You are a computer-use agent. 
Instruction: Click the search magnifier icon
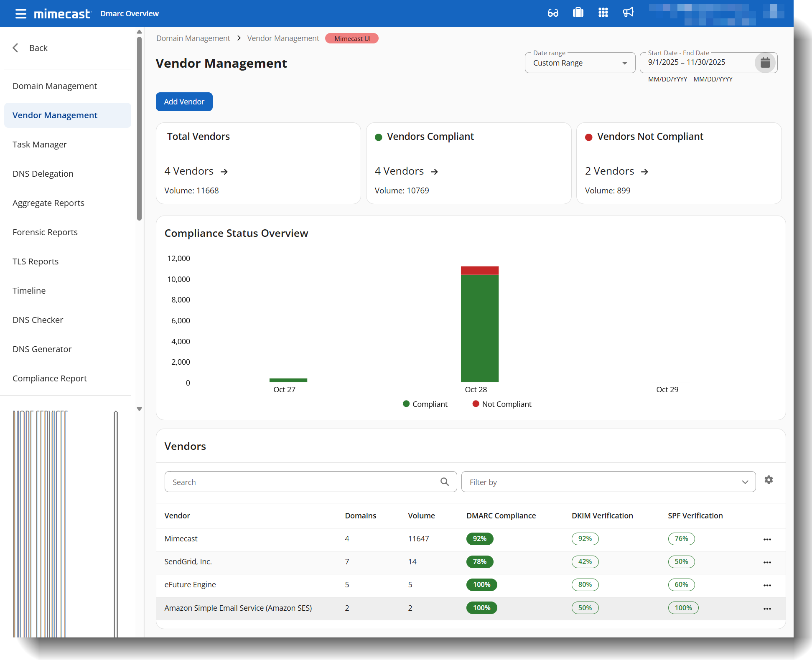[445, 482]
